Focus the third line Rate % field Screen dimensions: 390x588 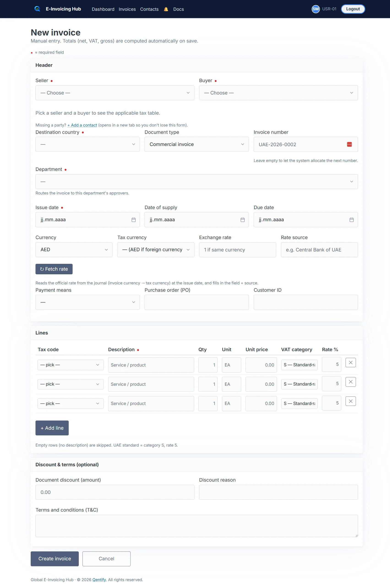pyautogui.click(x=331, y=403)
